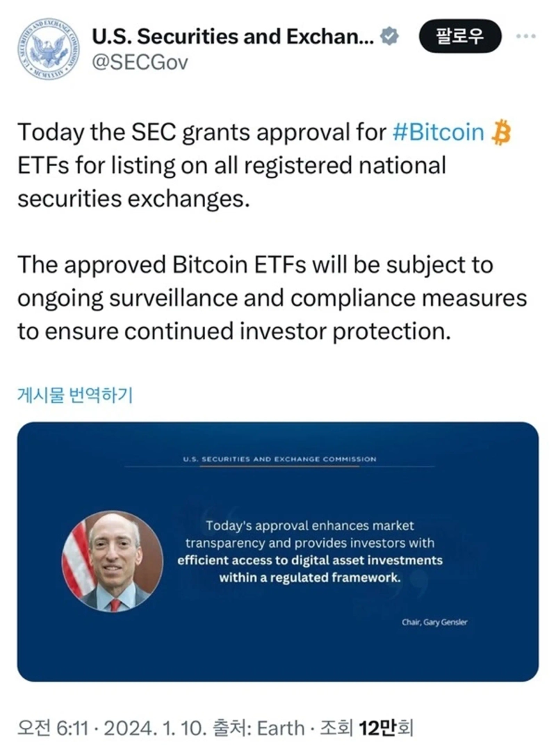Select the Chair, Gary Gensler caption text

pyautogui.click(x=437, y=623)
